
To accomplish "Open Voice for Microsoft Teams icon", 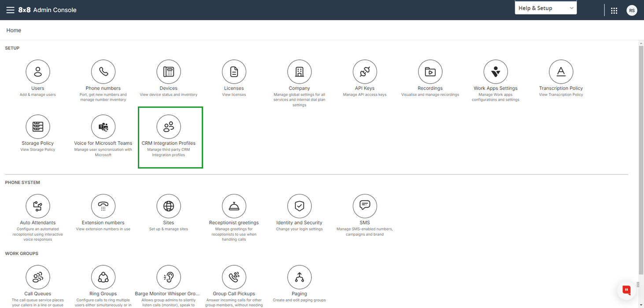I will click(x=103, y=127).
